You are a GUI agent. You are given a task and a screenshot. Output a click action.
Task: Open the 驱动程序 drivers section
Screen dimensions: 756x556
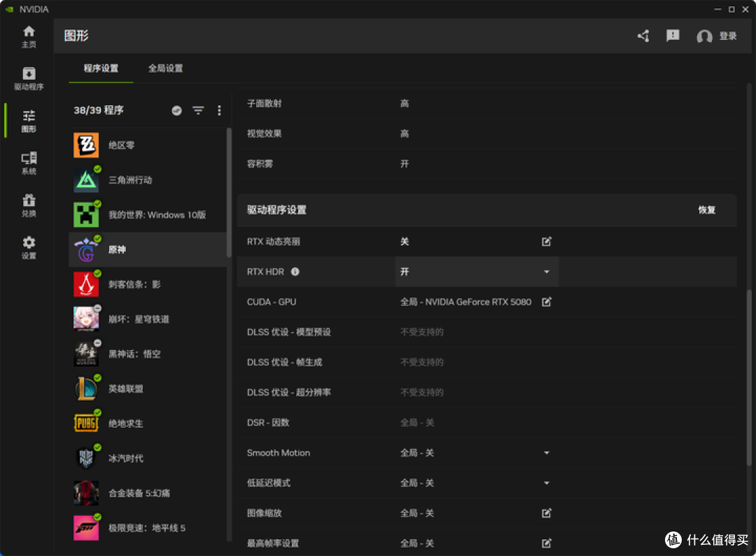29,78
